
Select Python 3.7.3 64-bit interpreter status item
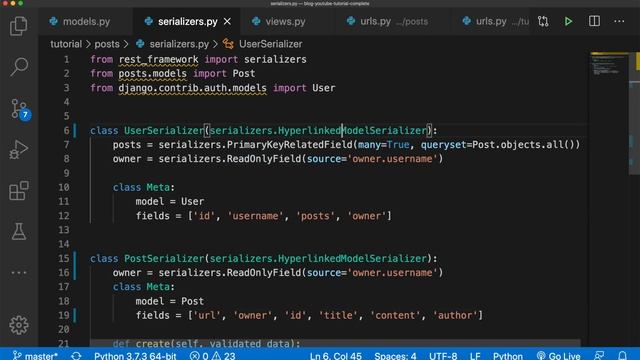tap(135, 356)
